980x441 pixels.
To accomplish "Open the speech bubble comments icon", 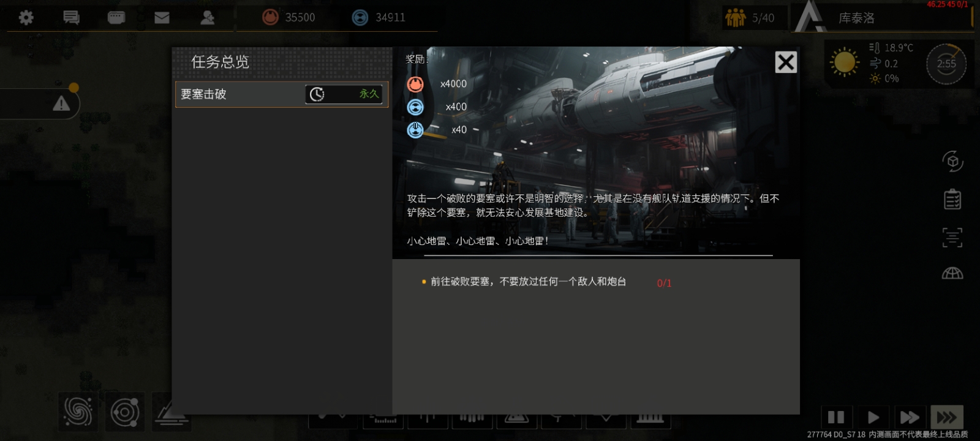I will (116, 17).
